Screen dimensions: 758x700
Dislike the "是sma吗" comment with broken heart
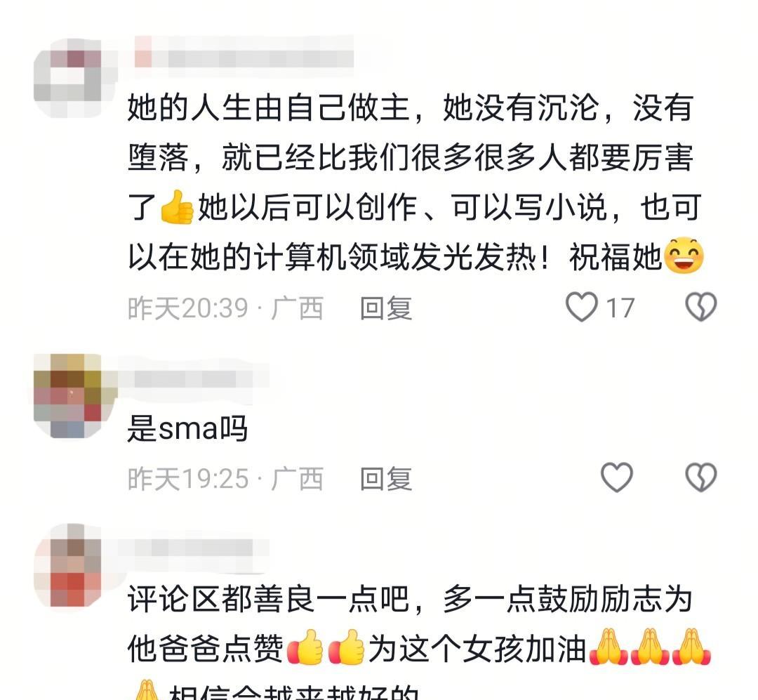point(701,477)
